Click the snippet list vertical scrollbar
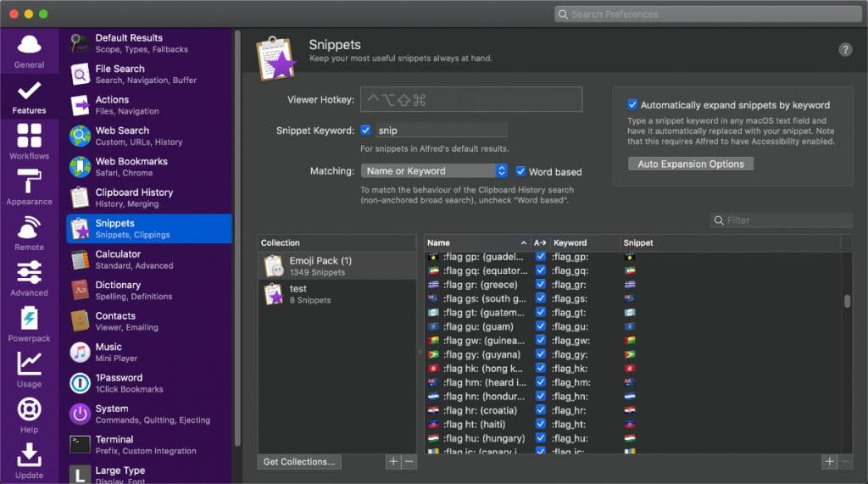Viewport: 868px width, 484px height. tap(847, 301)
